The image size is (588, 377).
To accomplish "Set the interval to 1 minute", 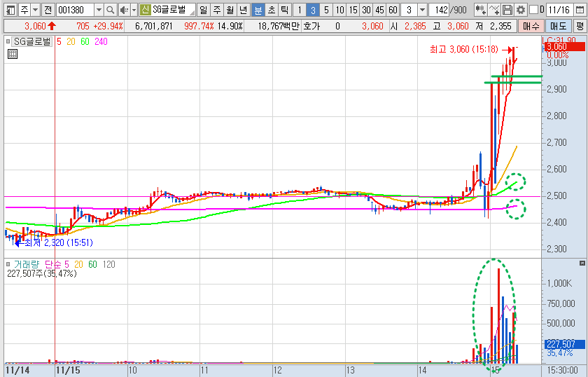I will coord(300,10).
